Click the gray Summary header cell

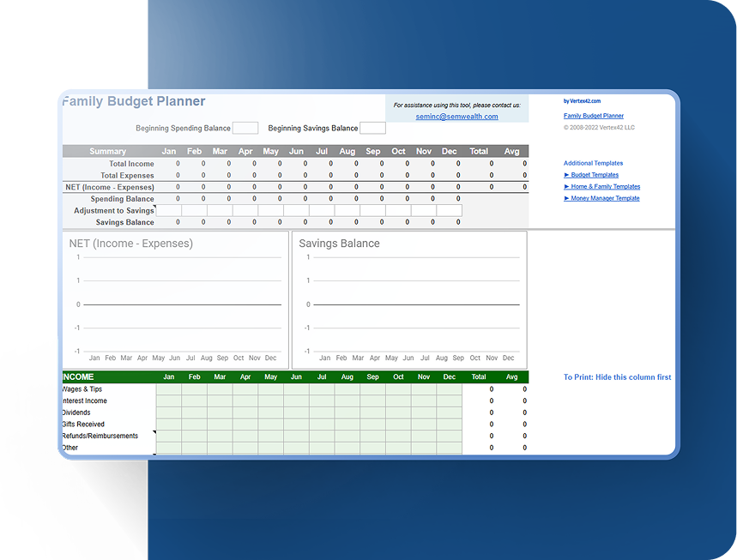[108, 152]
